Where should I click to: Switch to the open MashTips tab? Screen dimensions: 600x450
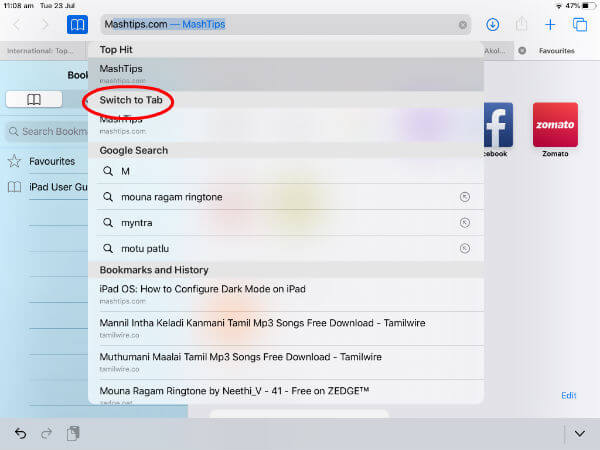click(x=286, y=125)
